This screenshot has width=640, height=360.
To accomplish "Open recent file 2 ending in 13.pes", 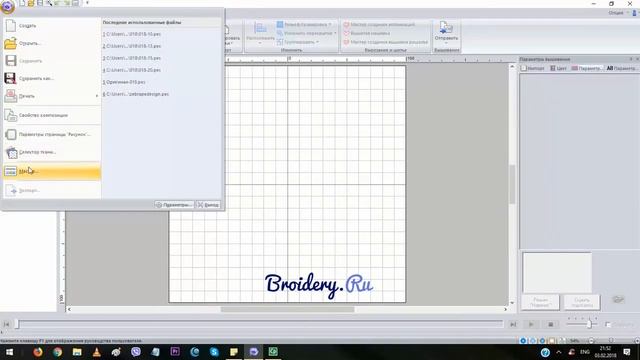I will click(132, 46).
